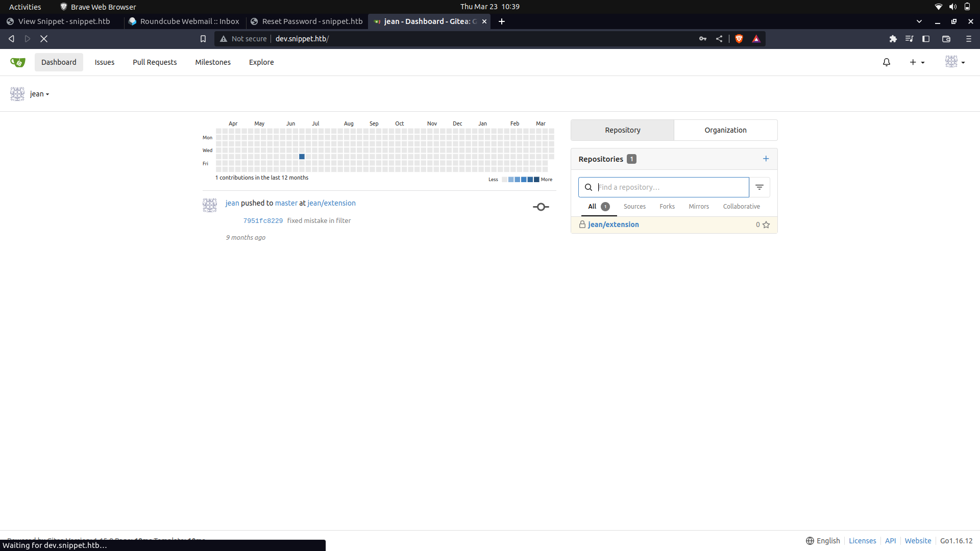This screenshot has width=980, height=551.
Task: Open Brave Shields panel
Action: pos(739,38)
